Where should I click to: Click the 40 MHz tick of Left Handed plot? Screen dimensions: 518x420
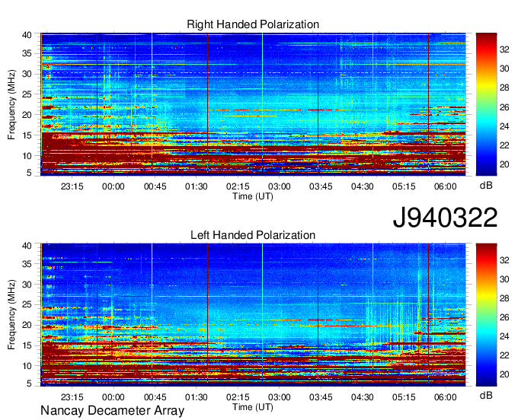tap(27, 246)
